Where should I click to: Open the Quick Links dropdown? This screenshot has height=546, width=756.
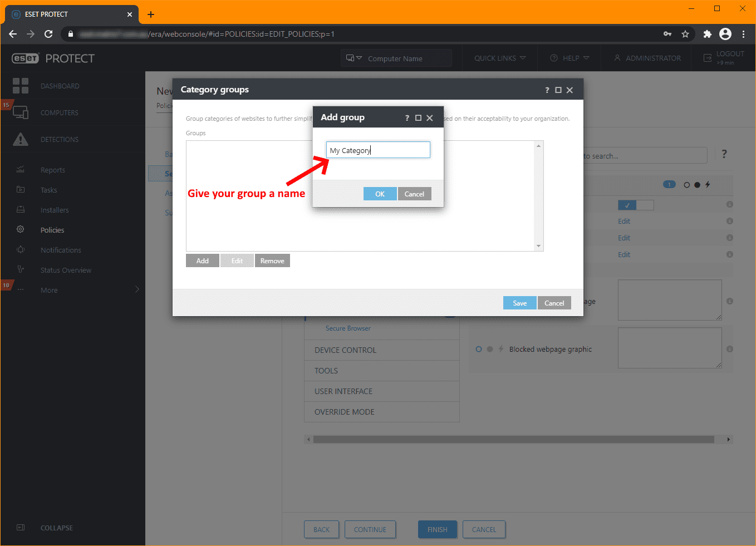(x=500, y=58)
